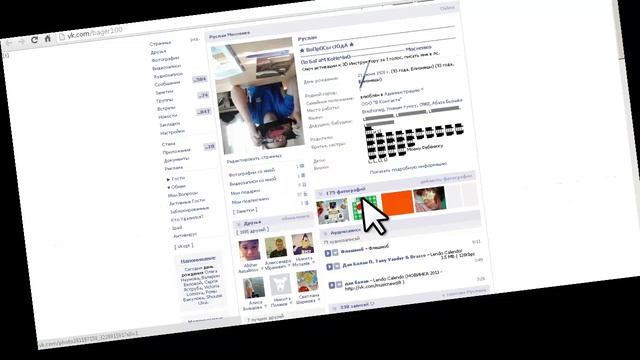Open Мои подписчики
The image size is (640, 360).
point(250,200)
